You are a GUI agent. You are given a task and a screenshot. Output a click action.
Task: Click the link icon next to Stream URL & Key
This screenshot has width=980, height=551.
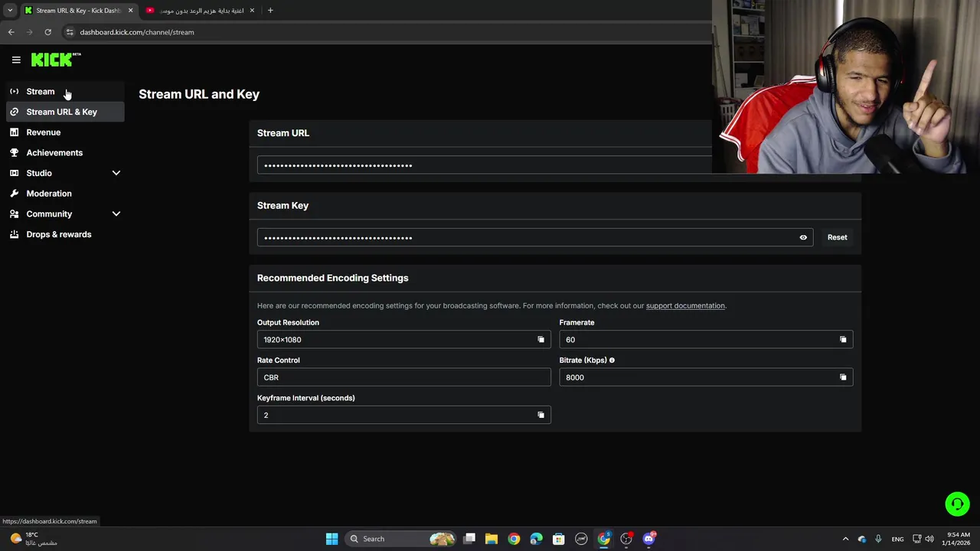click(14, 112)
